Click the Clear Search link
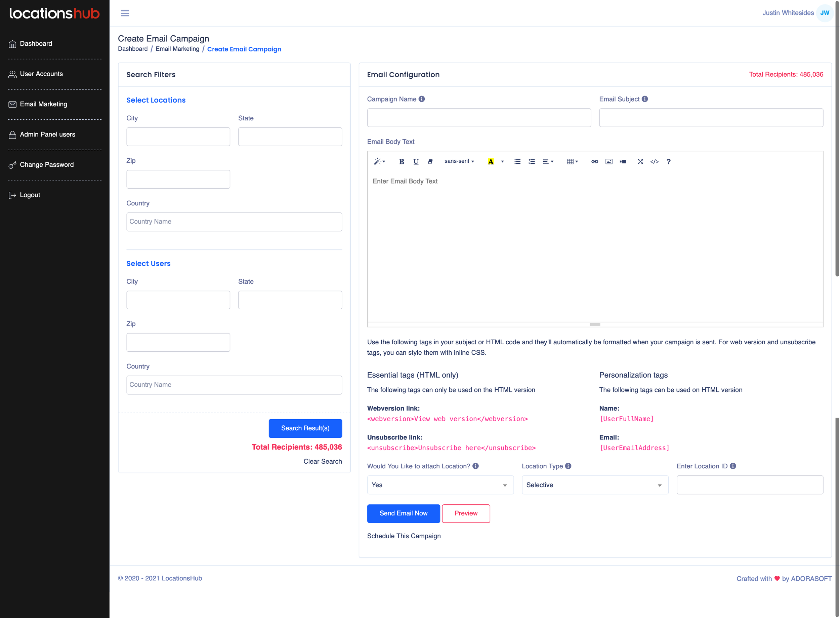Viewport: 840px width, 618px height. 323,462
